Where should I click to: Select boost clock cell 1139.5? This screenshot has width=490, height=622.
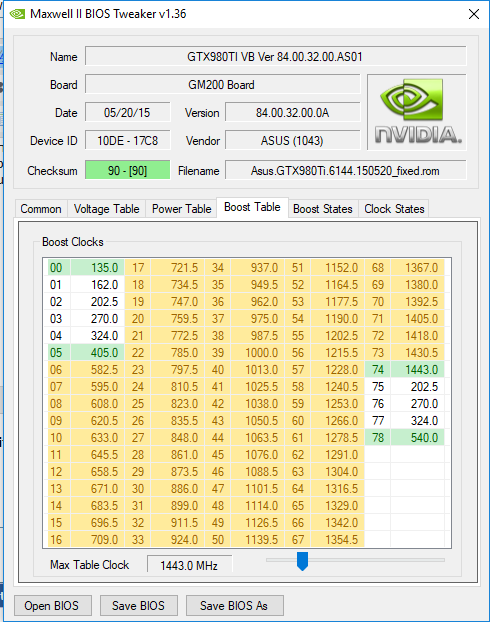click(x=257, y=539)
